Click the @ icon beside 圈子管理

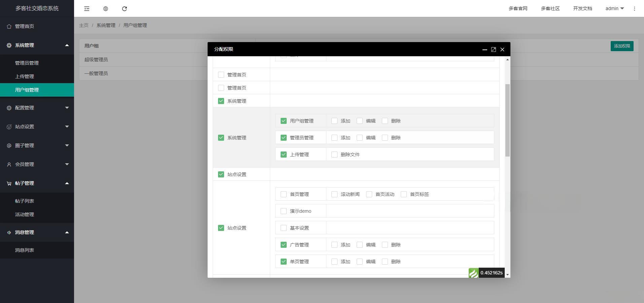coord(9,145)
